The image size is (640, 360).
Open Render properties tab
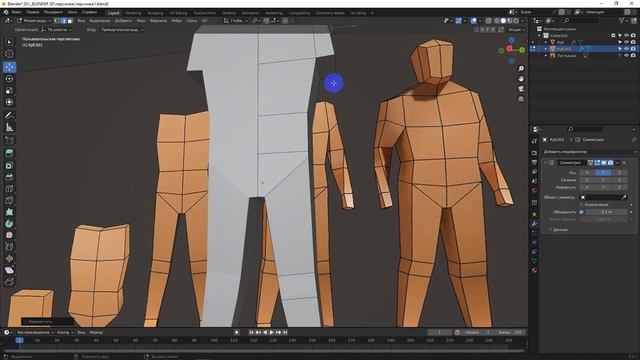tap(534, 153)
